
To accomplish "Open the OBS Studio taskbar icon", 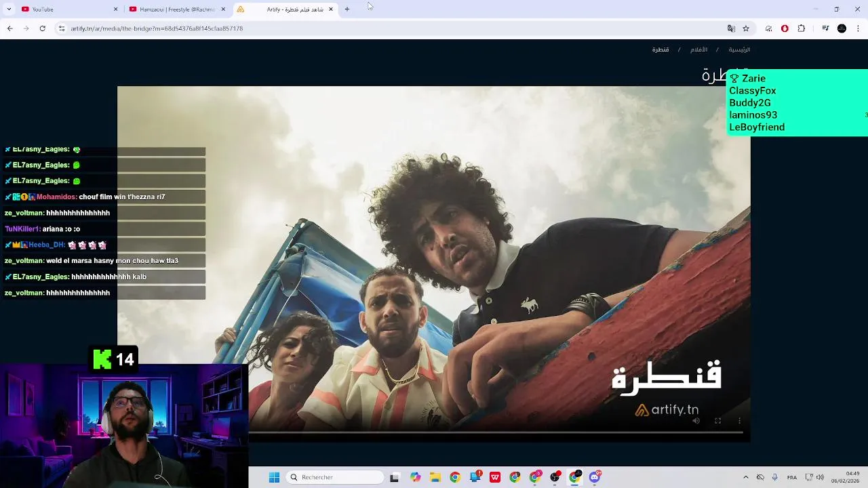I will [555, 477].
